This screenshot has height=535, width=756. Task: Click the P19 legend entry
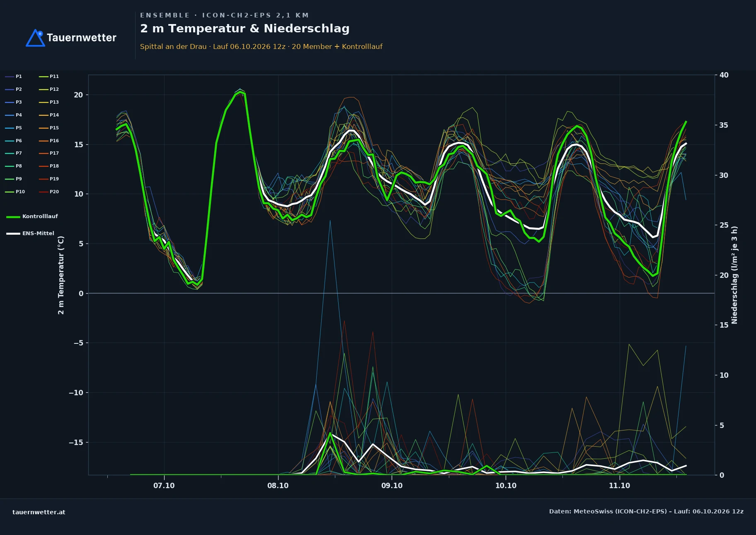click(x=49, y=179)
